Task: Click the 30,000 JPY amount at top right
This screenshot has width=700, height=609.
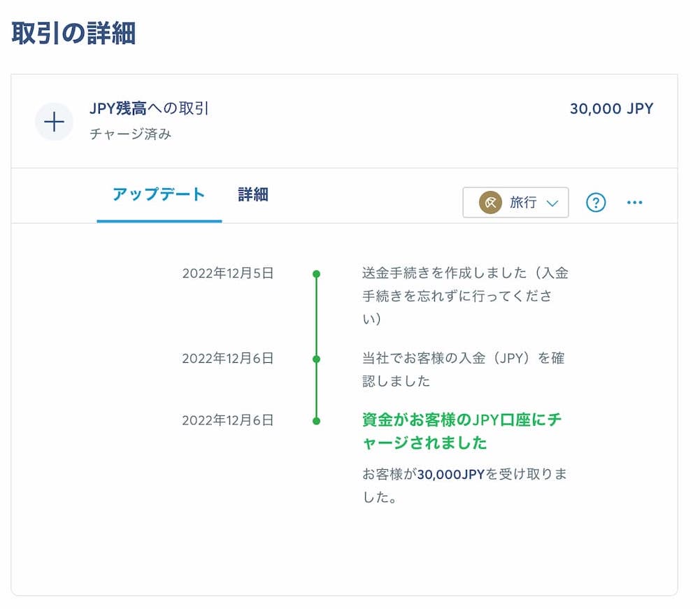Action: pyautogui.click(x=612, y=109)
